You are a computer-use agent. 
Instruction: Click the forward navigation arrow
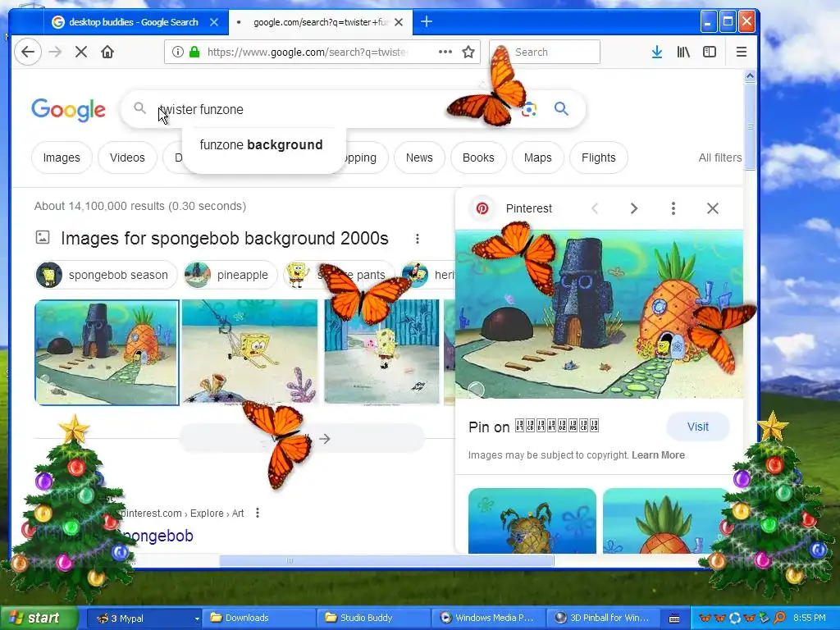55,52
